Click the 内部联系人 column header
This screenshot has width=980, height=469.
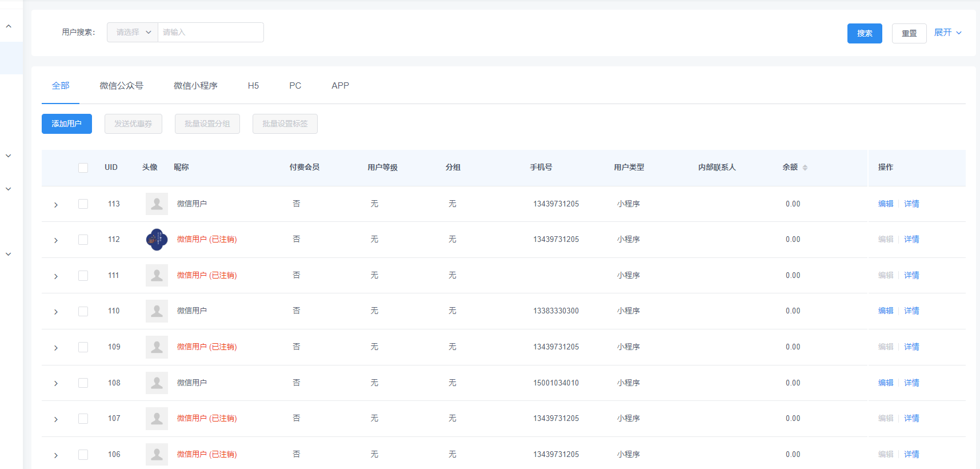[717, 168]
